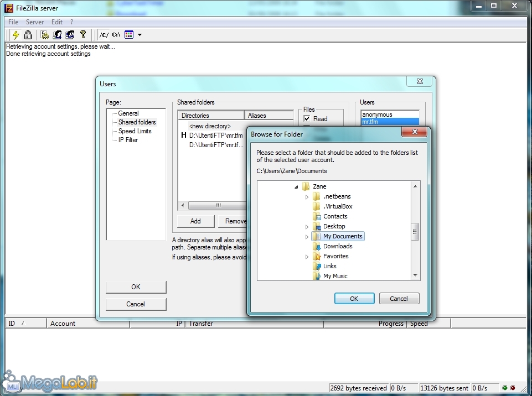Click the Links folder icon

317,266
